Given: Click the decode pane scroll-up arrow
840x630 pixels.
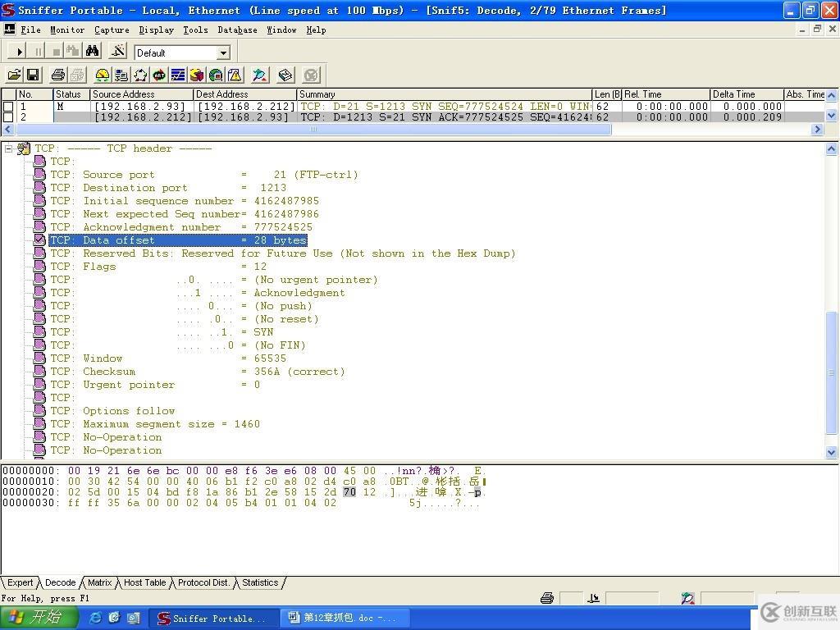Looking at the screenshot, I should [x=832, y=149].
